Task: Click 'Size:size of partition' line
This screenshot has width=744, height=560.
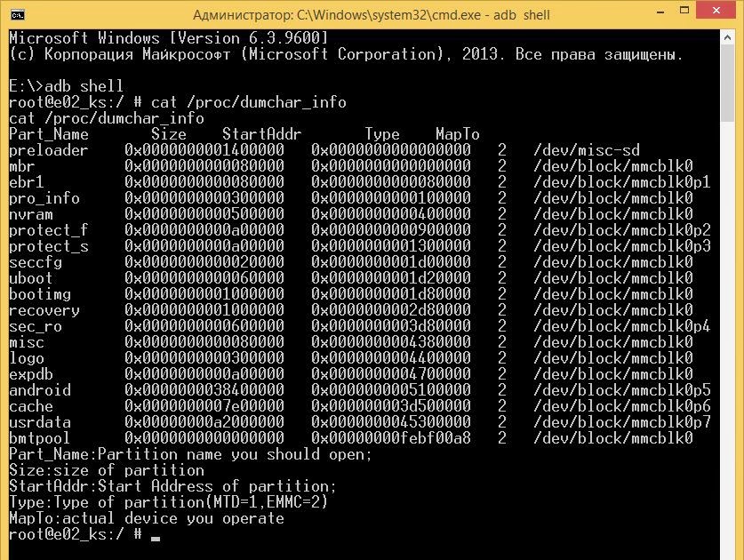Action: 107,470
